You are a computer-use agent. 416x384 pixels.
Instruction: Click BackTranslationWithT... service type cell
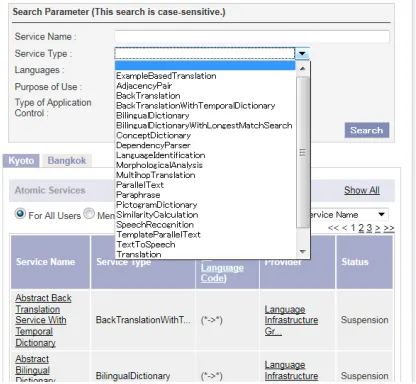coord(143,320)
